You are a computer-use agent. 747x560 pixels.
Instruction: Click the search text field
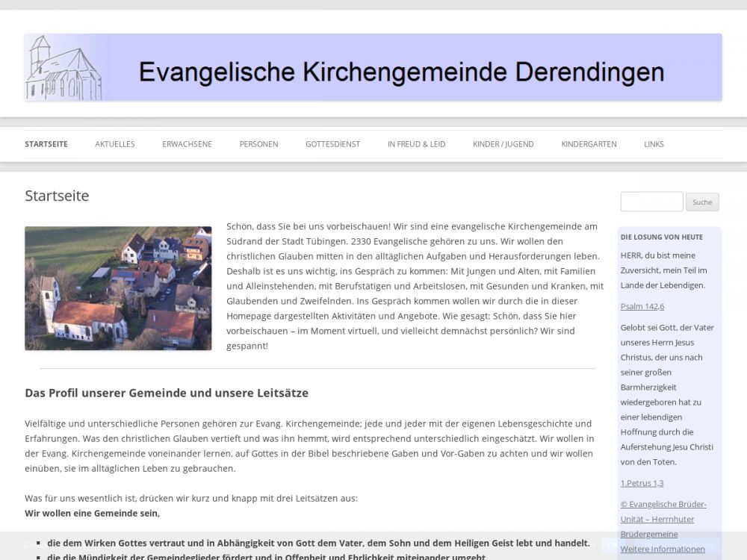pos(651,202)
